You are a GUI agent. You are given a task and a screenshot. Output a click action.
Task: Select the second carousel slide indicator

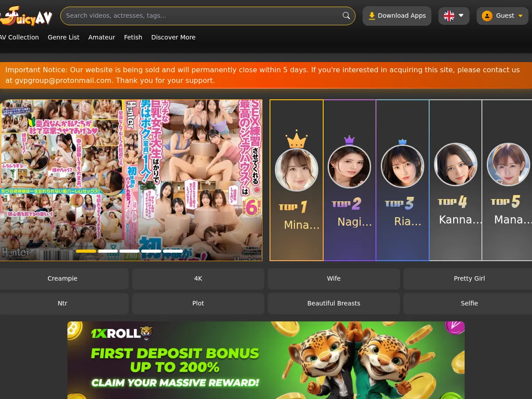(108, 251)
